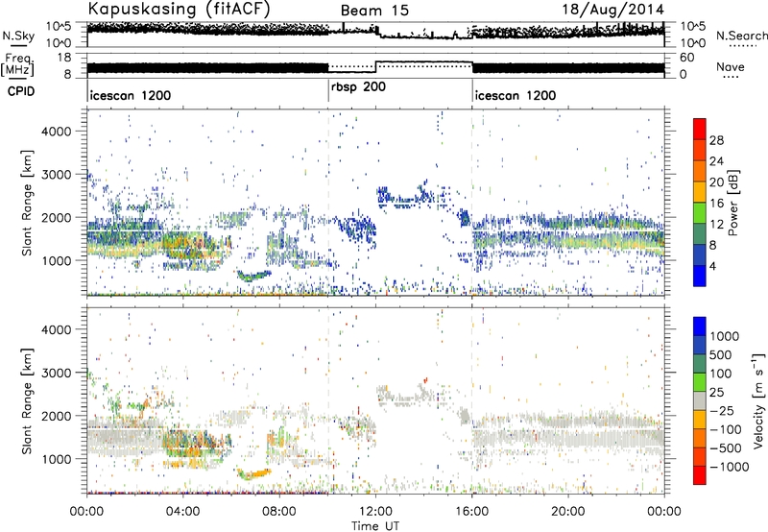Click the 'Nave' legend label
Viewport: 768px width, 532px height.
(731, 66)
